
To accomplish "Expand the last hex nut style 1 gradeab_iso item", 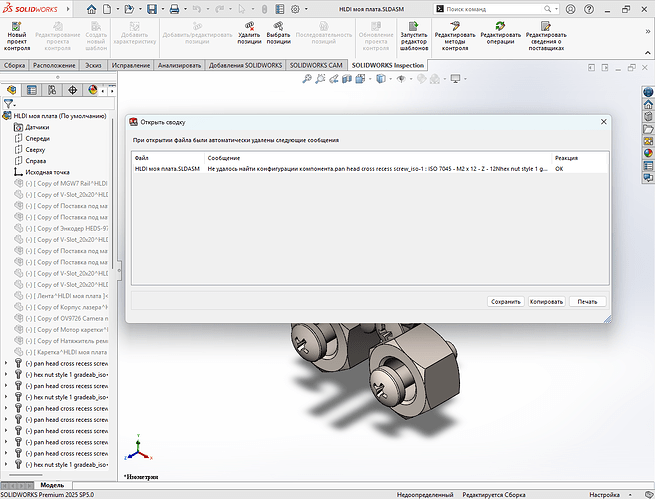I will pos(6,464).
